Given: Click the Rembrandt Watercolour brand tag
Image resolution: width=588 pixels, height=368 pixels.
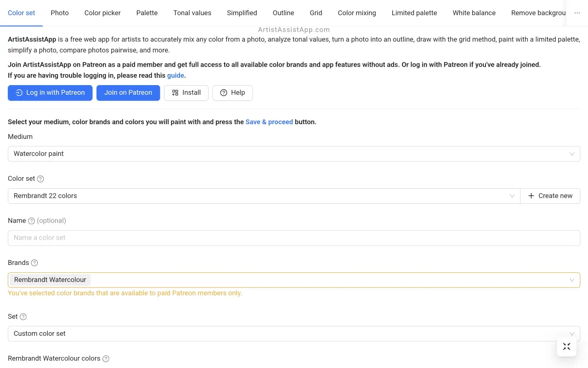Looking at the screenshot, I should [x=50, y=280].
